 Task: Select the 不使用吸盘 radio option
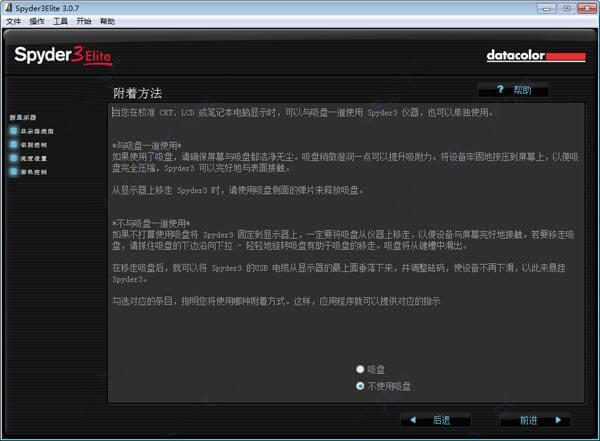pyautogui.click(x=383, y=386)
